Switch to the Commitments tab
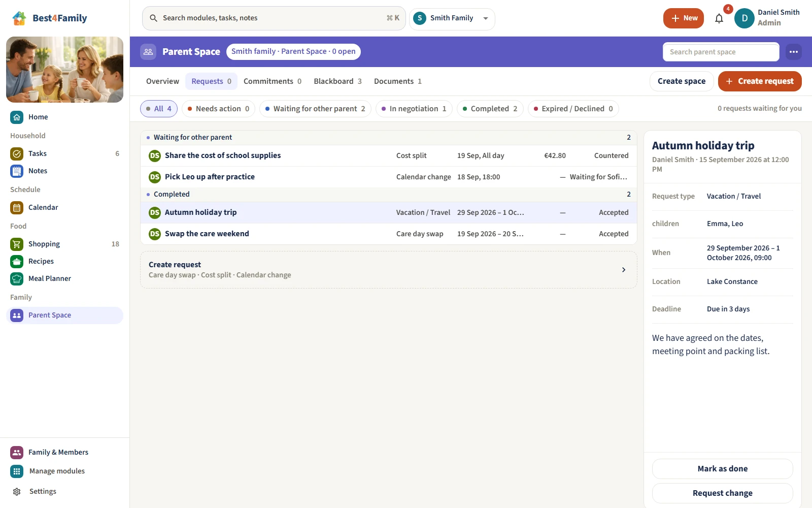The image size is (812, 508). coord(273,81)
